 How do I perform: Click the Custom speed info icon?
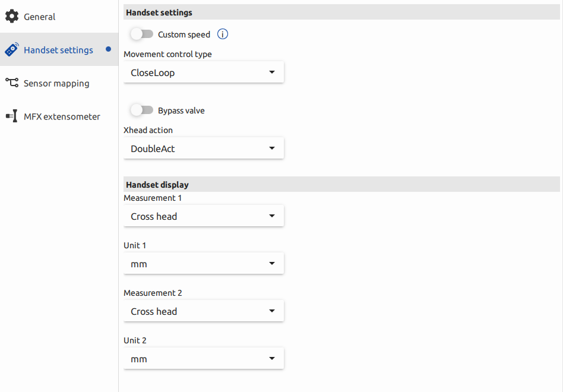pyautogui.click(x=222, y=34)
